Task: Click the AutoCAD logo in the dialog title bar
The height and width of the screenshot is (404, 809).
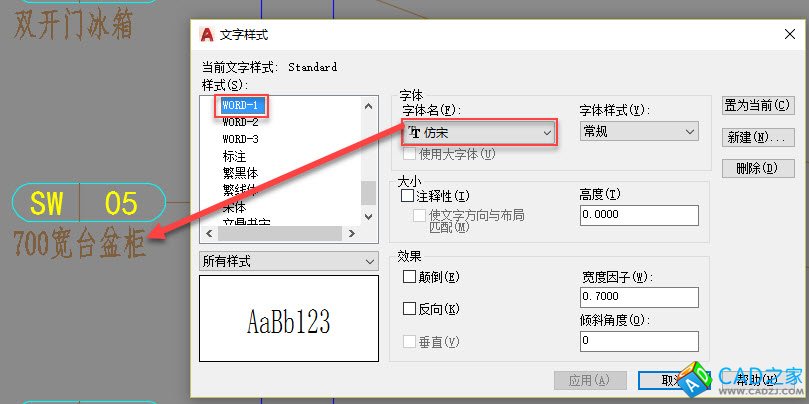Action: coord(207,34)
